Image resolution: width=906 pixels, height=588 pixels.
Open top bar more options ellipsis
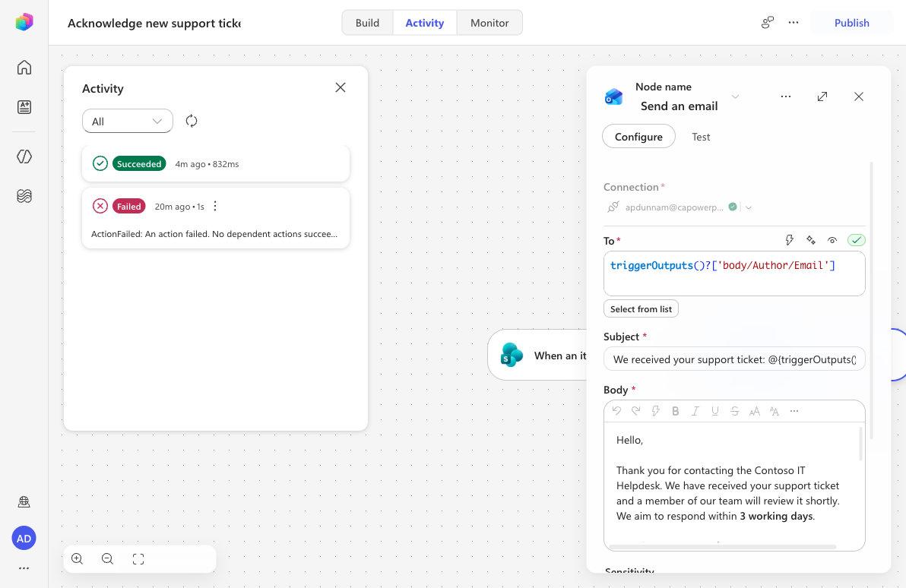click(794, 23)
